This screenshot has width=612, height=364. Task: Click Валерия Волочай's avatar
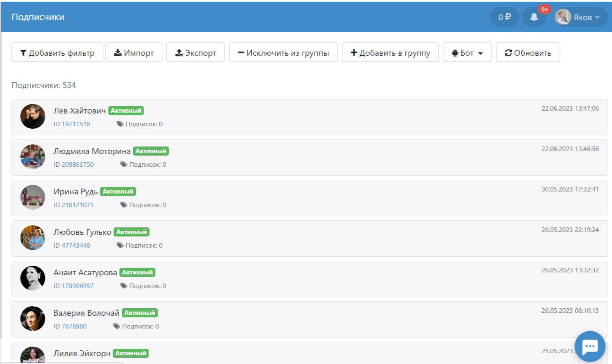tap(33, 319)
